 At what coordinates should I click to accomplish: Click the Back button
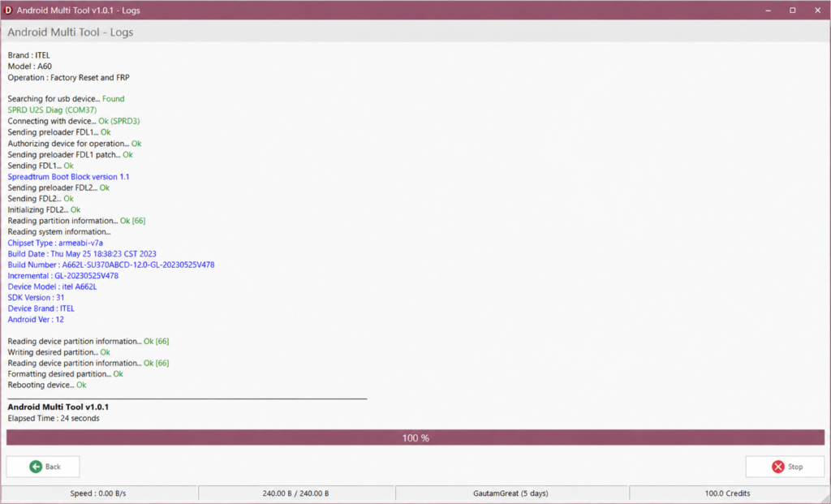43,467
